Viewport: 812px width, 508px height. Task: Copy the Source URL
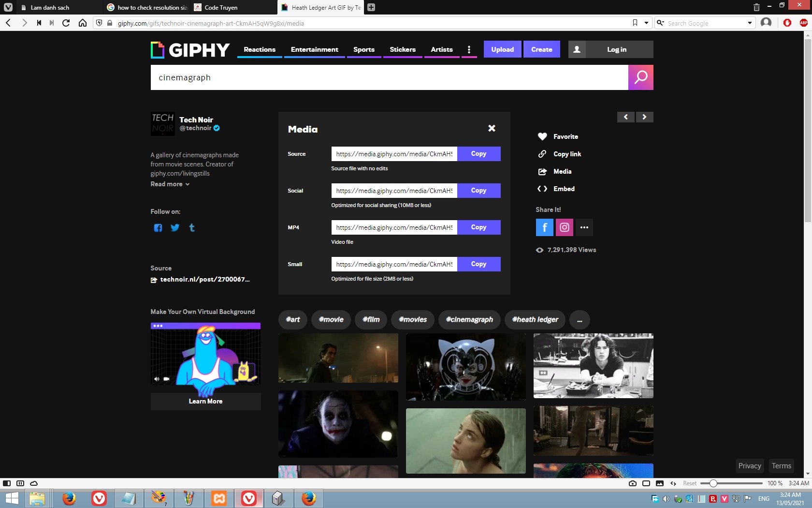478,154
